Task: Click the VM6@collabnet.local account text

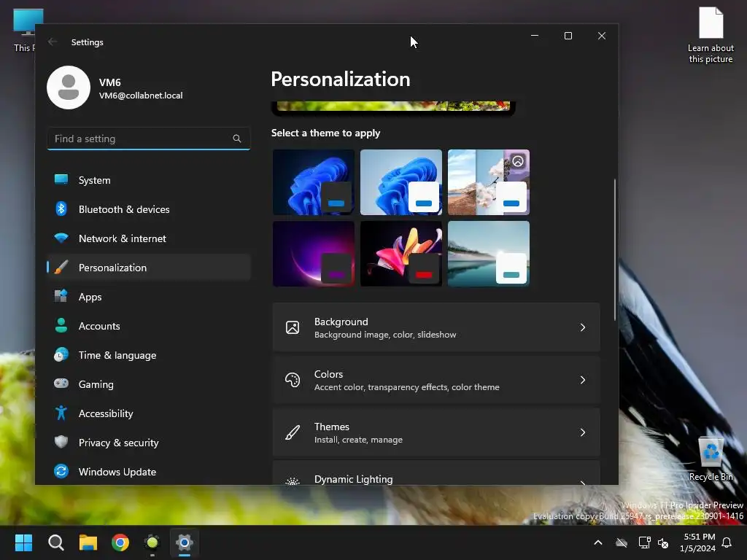Action: (141, 96)
